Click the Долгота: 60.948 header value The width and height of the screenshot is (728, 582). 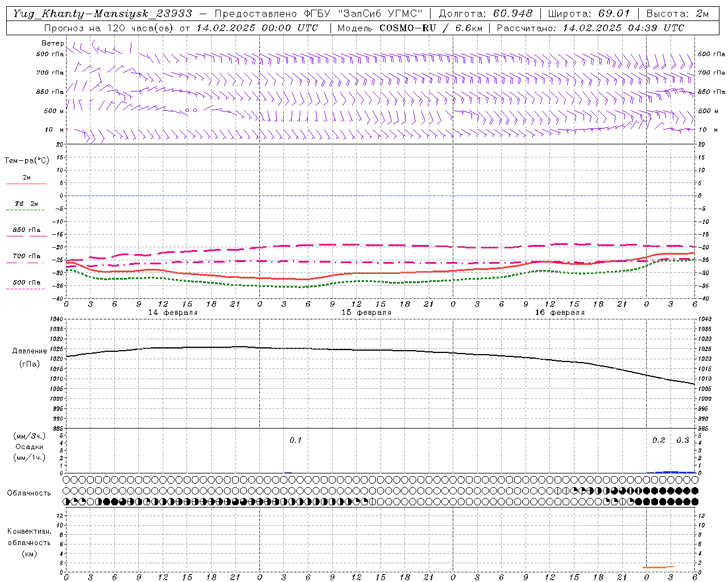[486, 14]
